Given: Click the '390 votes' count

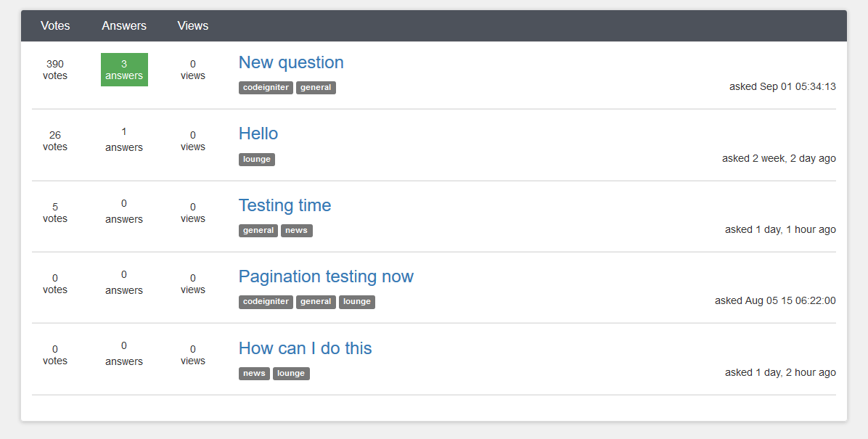Looking at the screenshot, I should pyautogui.click(x=55, y=70).
